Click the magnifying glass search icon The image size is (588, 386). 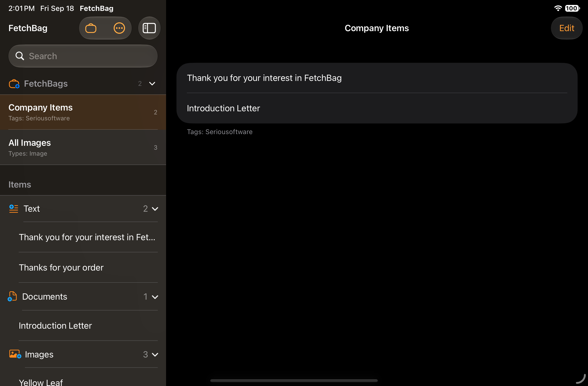(x=20, y=56)
